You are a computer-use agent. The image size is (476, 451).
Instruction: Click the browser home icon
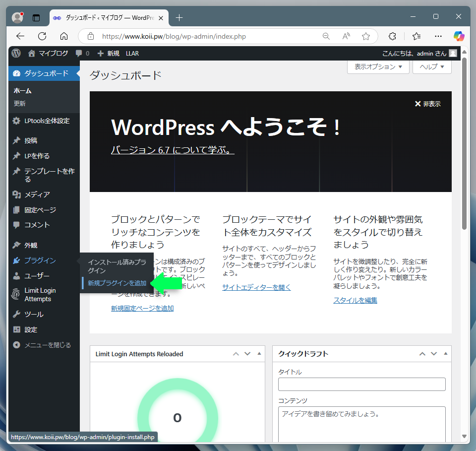[64, 36]
